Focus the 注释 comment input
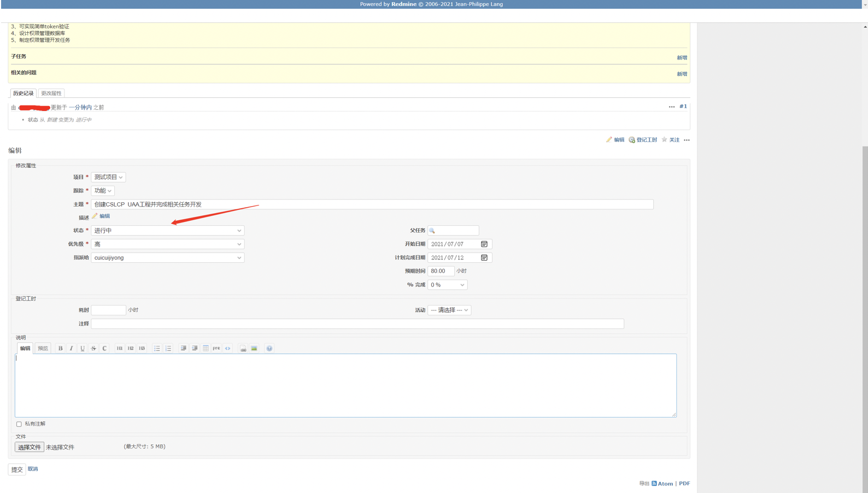The width and height of the screenshot is (868, 493). point(357,324)
